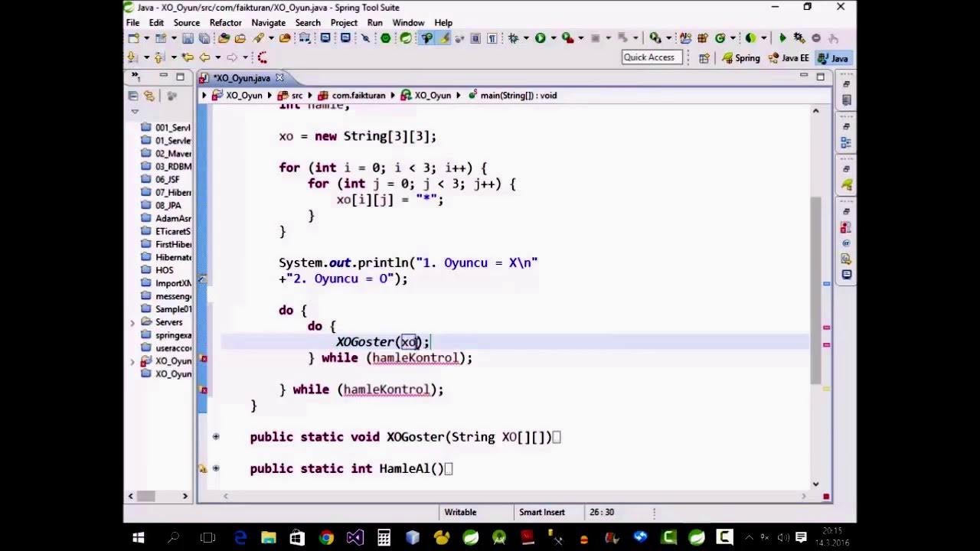
Task: Click the Save All toolbar icon
Action: (x=204, y=38)
